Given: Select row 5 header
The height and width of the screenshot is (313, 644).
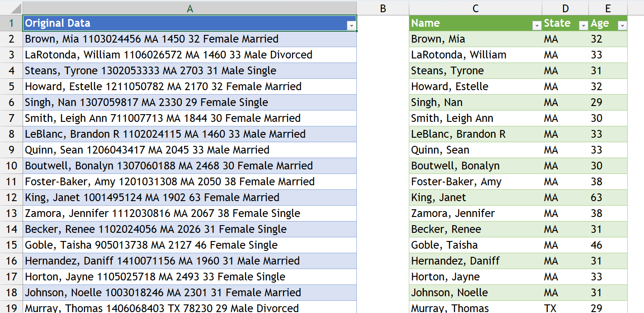Looking at the screenshot, I should [x=11, y=87].
